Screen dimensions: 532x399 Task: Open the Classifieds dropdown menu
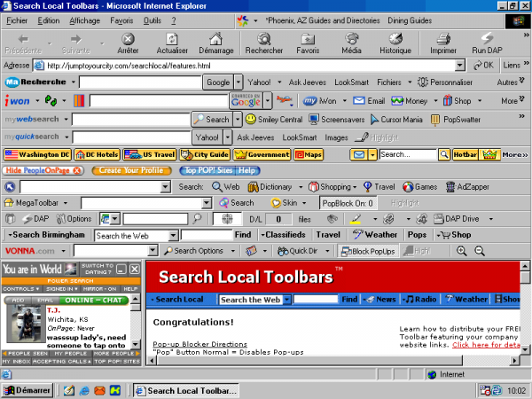(x=283, y=235)
